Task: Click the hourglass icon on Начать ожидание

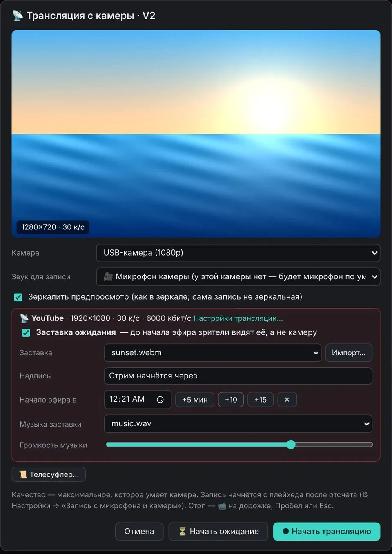Action: (x=183, y=531)
